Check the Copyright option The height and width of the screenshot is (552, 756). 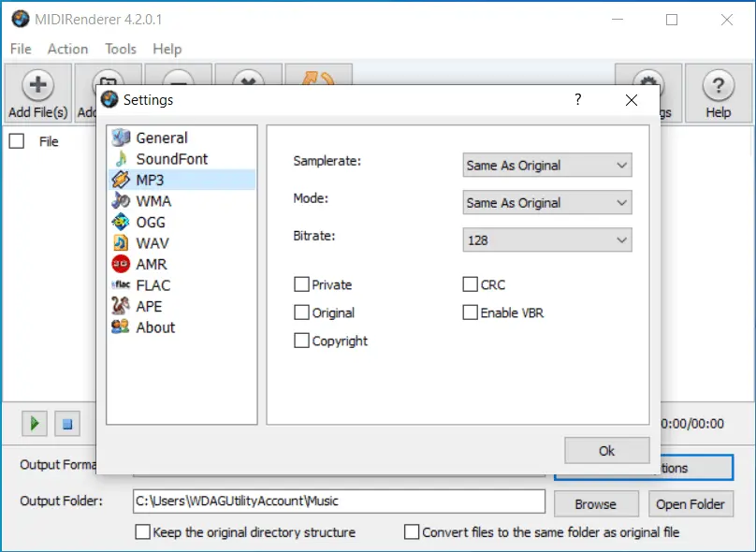[x=302, y=341]
